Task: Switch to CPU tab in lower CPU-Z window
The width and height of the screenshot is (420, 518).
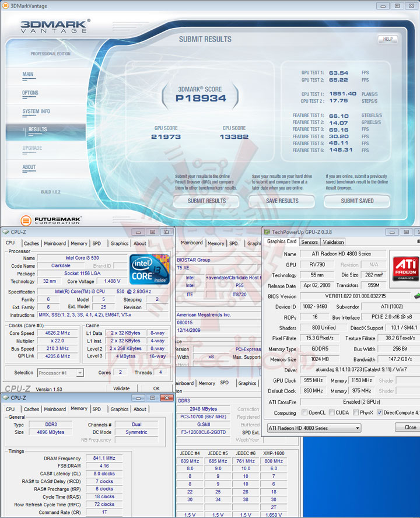Action: pos(10,409)
